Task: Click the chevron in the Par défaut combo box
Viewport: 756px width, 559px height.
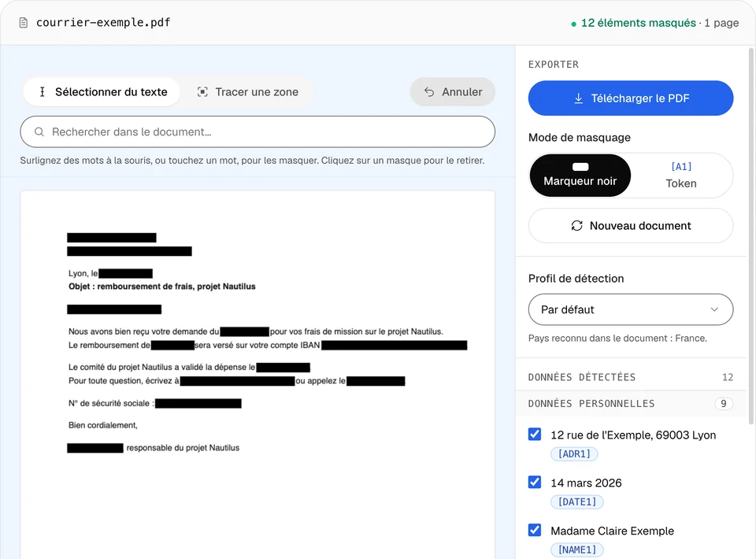Action: 714,309
